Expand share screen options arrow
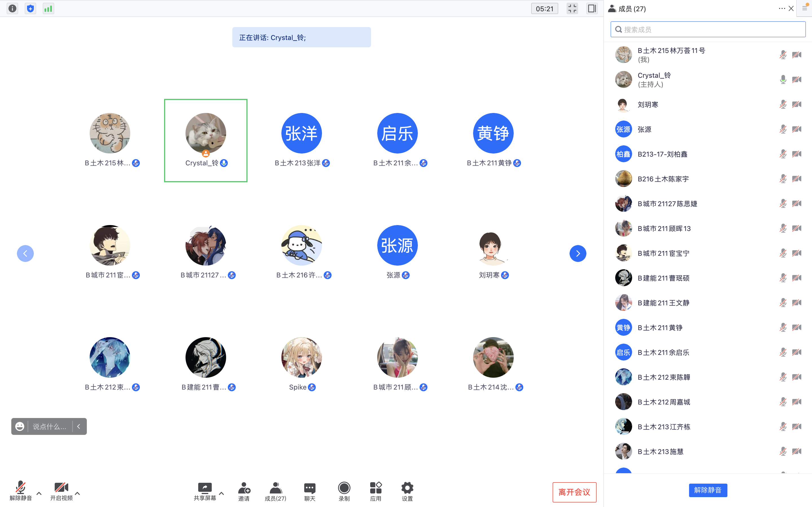Image resolution: width=812 pixels, height=507 pixels. tap(221, 493)
